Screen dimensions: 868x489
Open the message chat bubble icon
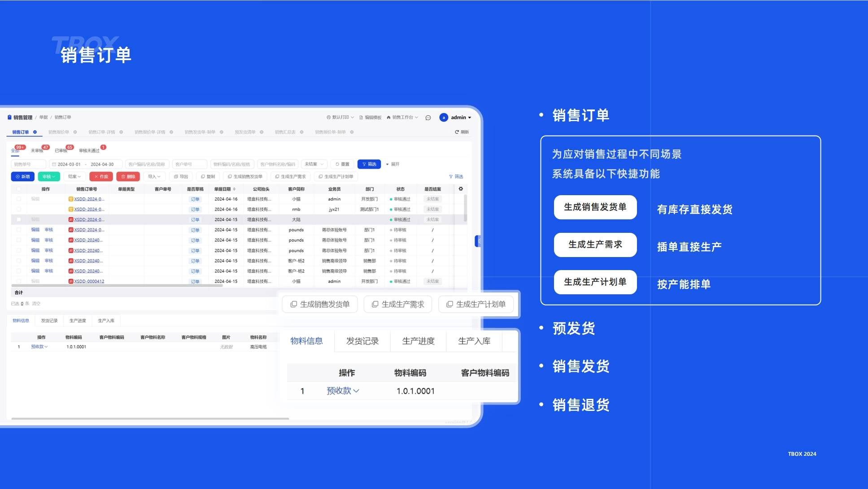(x=428, y=118)
